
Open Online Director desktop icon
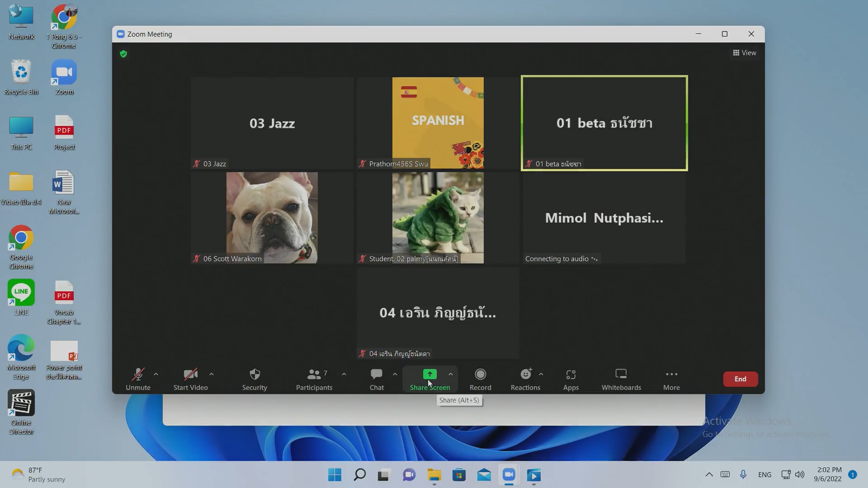21,412
